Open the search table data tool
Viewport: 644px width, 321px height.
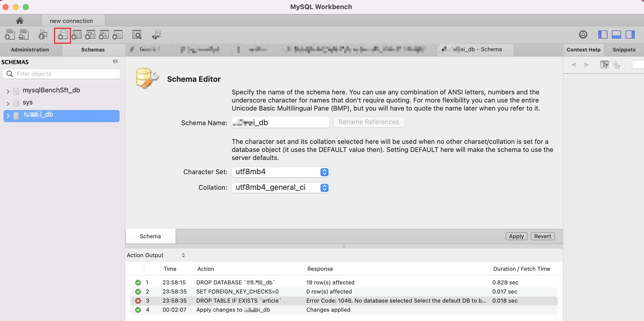pos(137,35)
